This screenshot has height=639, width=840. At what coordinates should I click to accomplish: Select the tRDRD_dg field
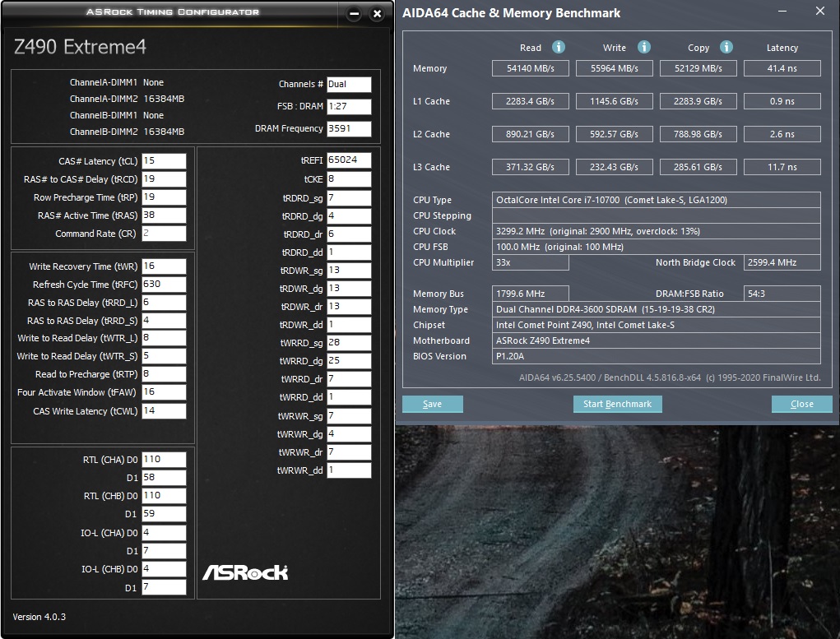349,215
